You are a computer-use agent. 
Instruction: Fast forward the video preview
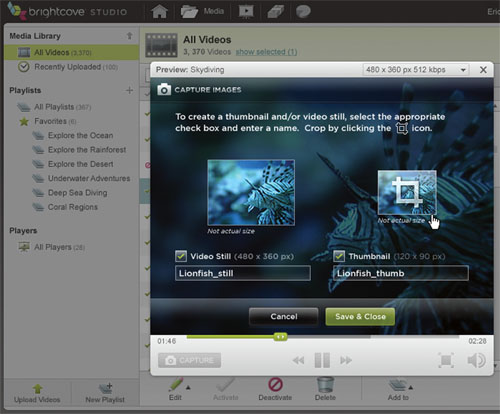tap(346, 360)
